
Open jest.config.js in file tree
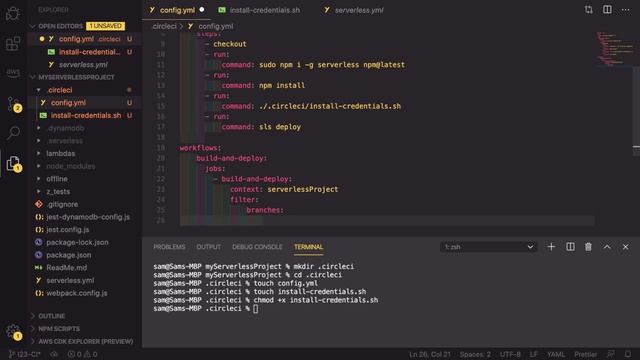[x=67, y=229]
